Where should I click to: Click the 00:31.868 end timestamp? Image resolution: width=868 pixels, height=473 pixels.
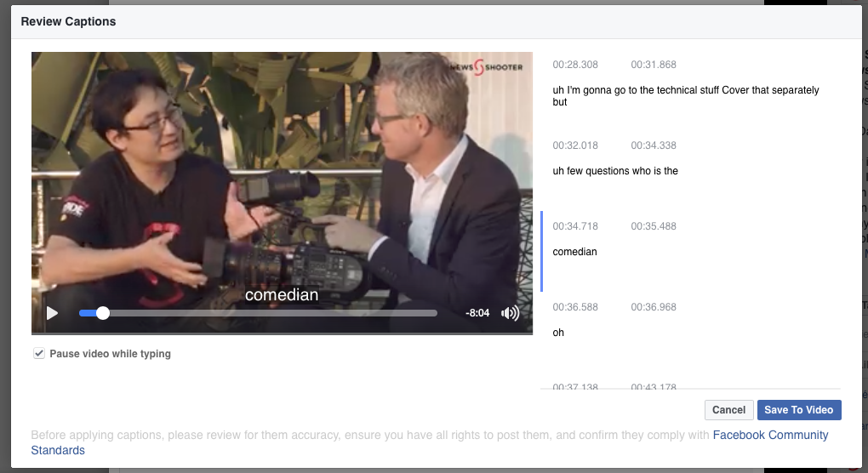[x=654, y=65]
